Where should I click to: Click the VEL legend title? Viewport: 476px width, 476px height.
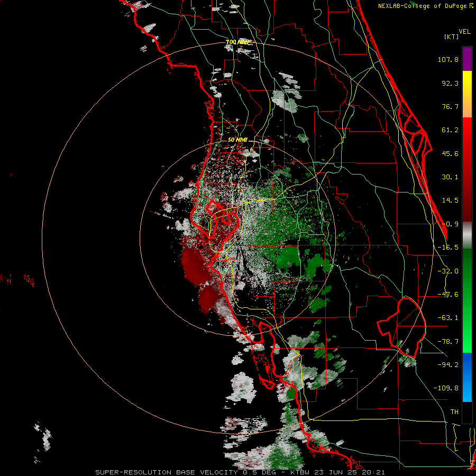pyautogui.click(x=465, y=32)
